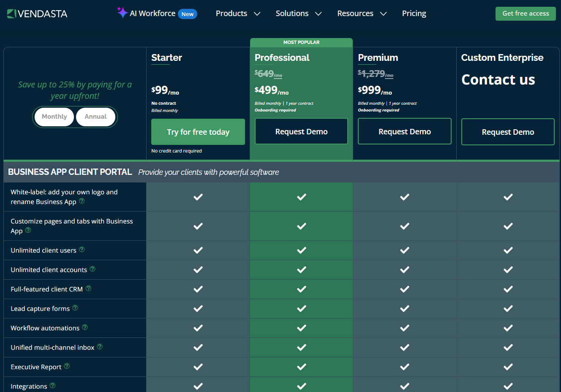Image resolution: width=561 pixels, height=392 pixels.
Task: Expand the Resources dropdown chevron
Action: [383, 14]
